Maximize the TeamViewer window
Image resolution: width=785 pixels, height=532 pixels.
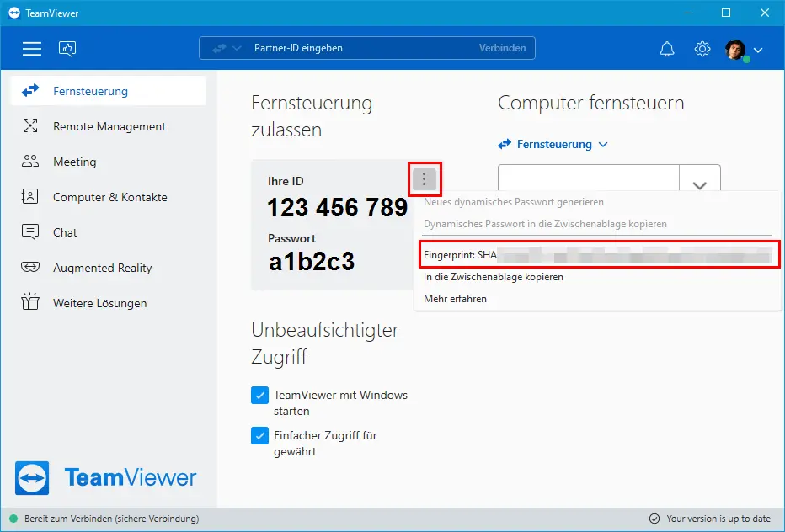coord(726,13)
